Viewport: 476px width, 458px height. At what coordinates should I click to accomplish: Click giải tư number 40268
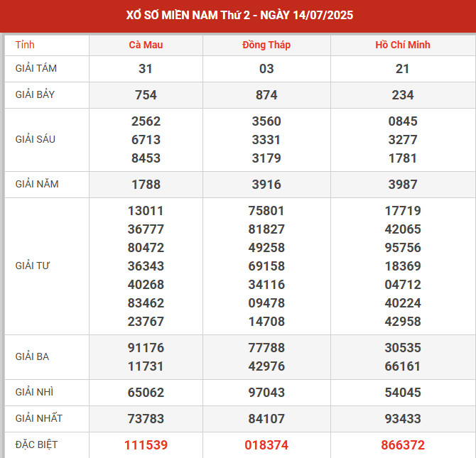146,285
